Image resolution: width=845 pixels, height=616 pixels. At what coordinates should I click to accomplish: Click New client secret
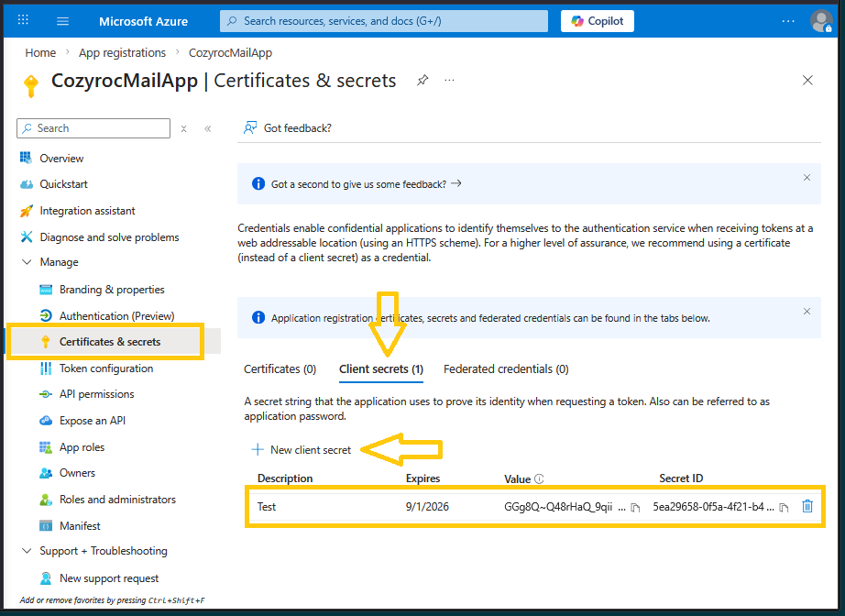[x=302, y=450]
